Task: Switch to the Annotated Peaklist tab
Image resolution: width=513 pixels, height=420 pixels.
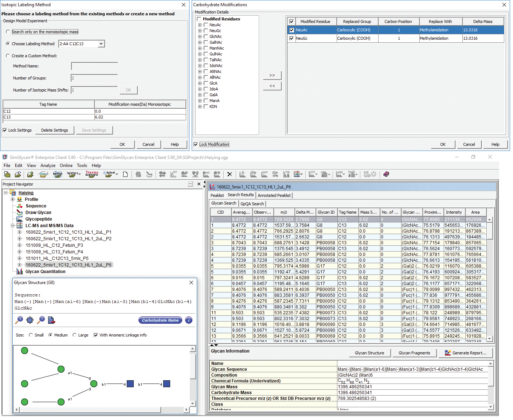Action: click(274, 195)
